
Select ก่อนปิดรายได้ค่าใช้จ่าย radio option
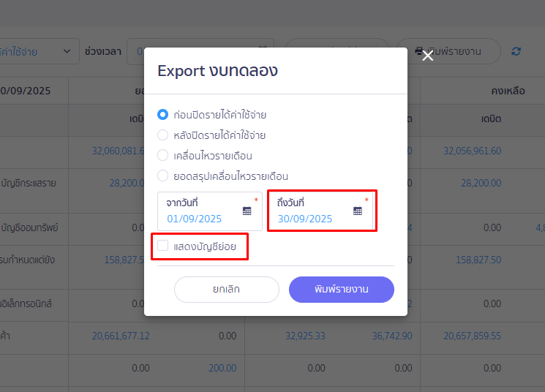click(x=162, y=114)
